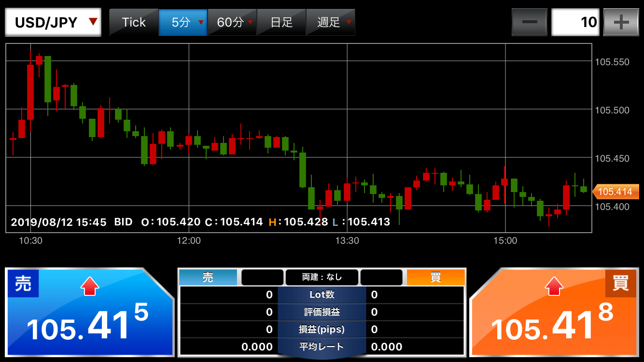Screen dimensions: 644x362
Task: Tap the 12:00 time axis label
Action: pyautogui.click(x=189, y=240)
